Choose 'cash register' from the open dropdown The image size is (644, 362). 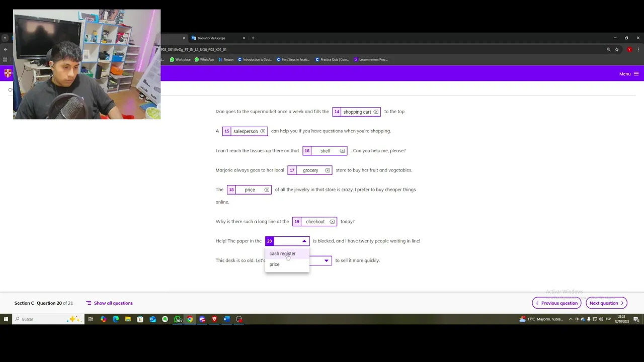click(287, 253)
